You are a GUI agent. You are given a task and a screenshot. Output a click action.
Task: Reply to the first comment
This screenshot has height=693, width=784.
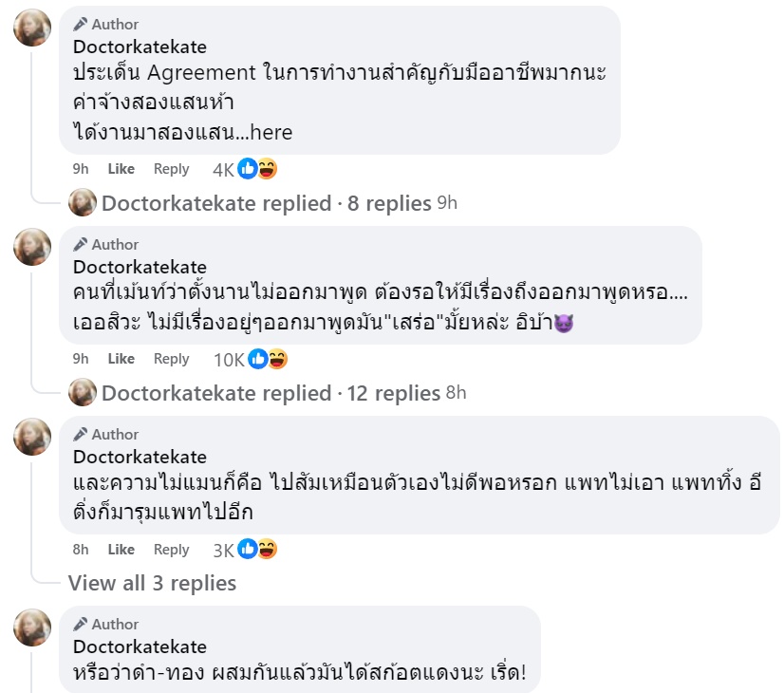[171, 170]
